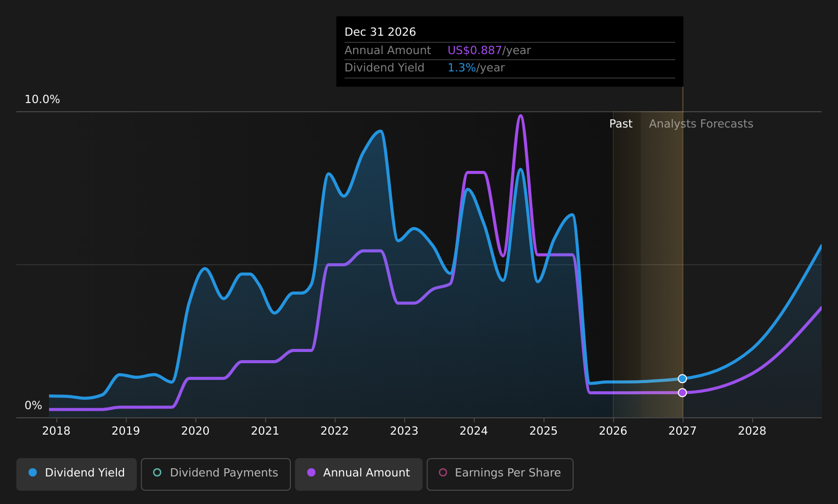Click the US$0.887/year value in tooltip

(489, 51)
